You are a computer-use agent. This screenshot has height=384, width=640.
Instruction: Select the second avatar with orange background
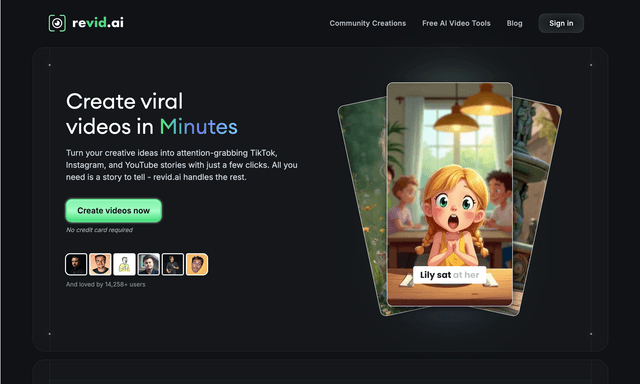100,264
